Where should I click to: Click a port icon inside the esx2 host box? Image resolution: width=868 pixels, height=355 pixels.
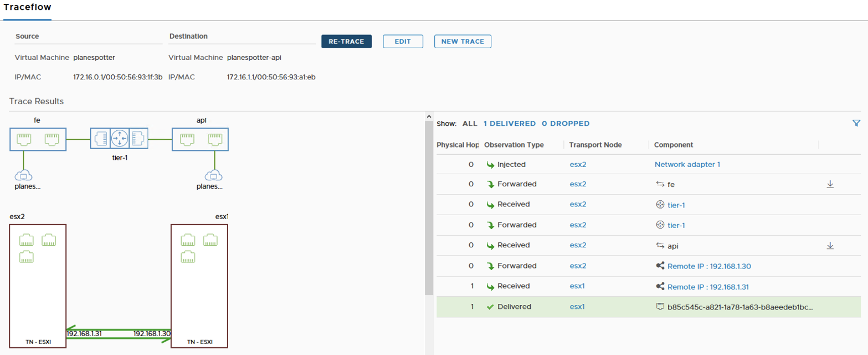coord(26,240)
